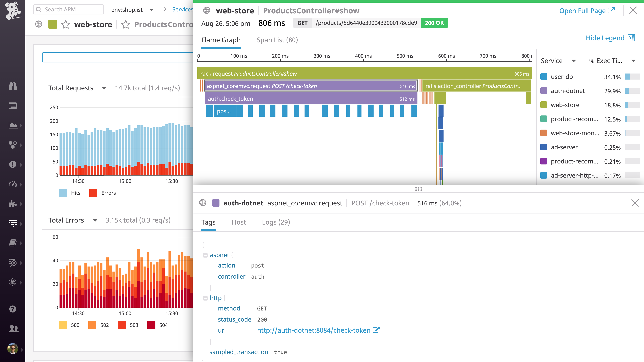Image resolution: width=644 pixels, height=362 pixels.
Task: Switch to the Span List tab
Action: (x=277, y=40)
